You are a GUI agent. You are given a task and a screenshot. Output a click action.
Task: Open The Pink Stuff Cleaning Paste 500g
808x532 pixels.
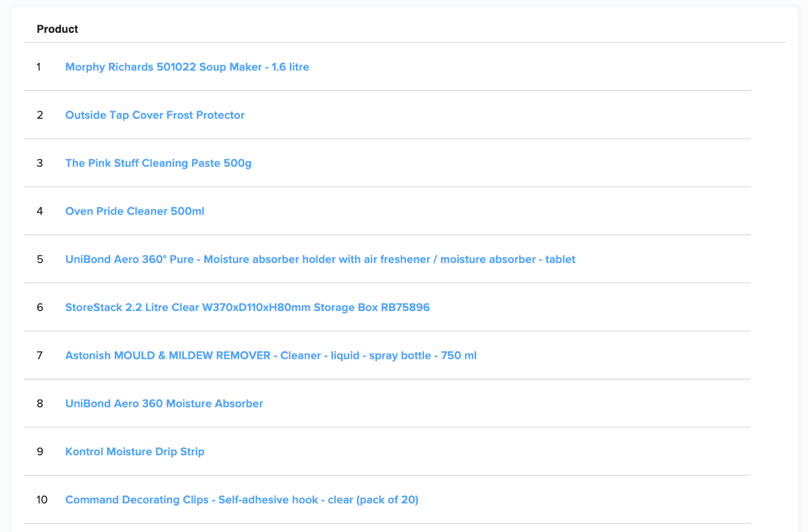pyautogui.click(x=158, y=163)
